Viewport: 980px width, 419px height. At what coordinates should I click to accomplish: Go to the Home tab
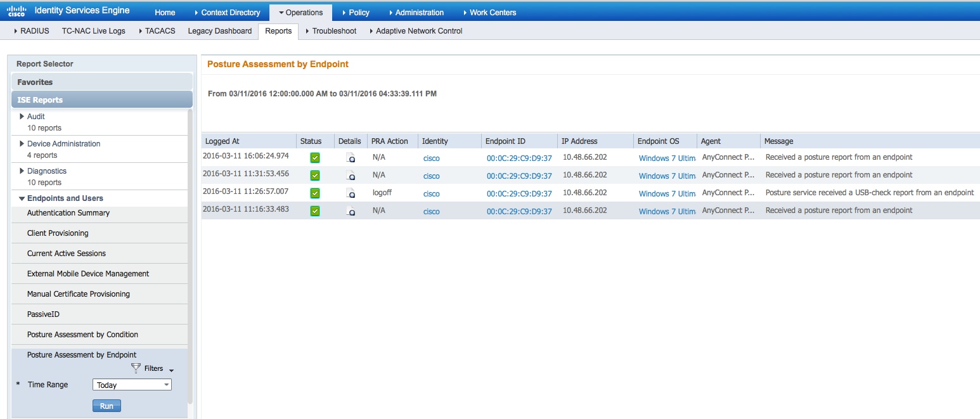pyautogui.click(x=165, y=12)
